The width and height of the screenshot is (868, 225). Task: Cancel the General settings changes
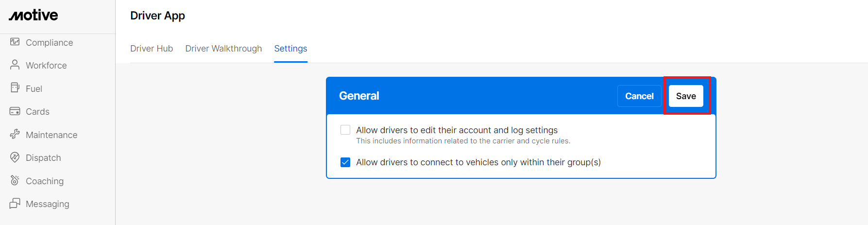(639, 96)
